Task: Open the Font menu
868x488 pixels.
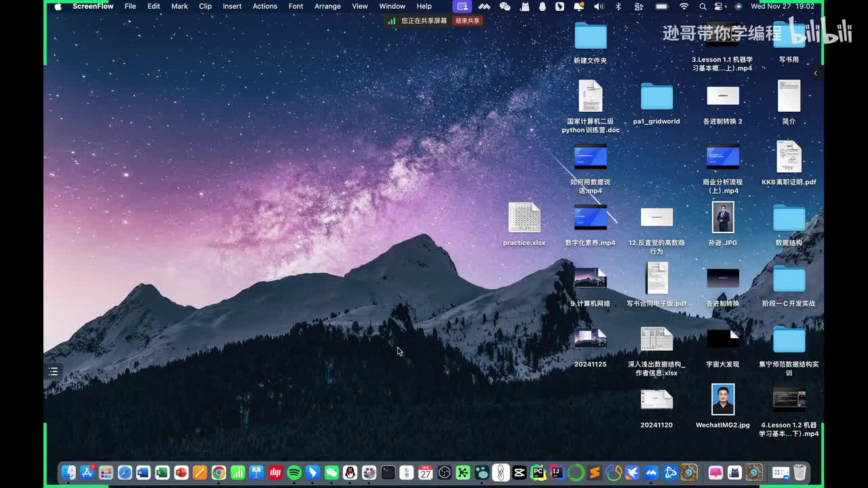Action: [x=296, y=6]
